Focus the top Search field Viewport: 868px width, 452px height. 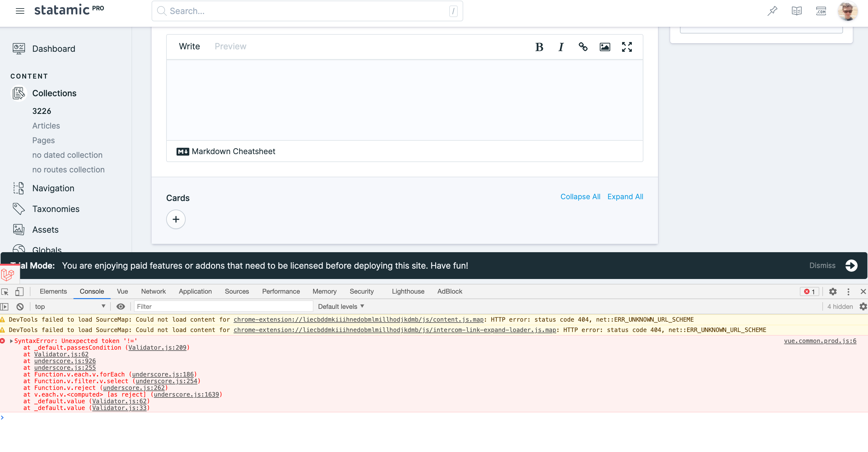click(x=307, y=11)
